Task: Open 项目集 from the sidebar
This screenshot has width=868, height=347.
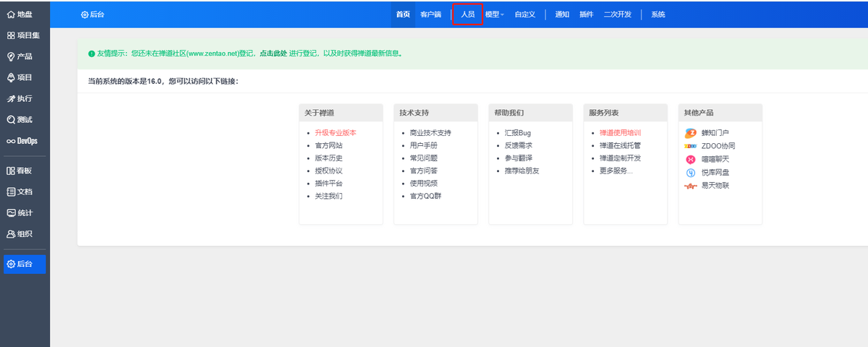Action: click(25, 35)
